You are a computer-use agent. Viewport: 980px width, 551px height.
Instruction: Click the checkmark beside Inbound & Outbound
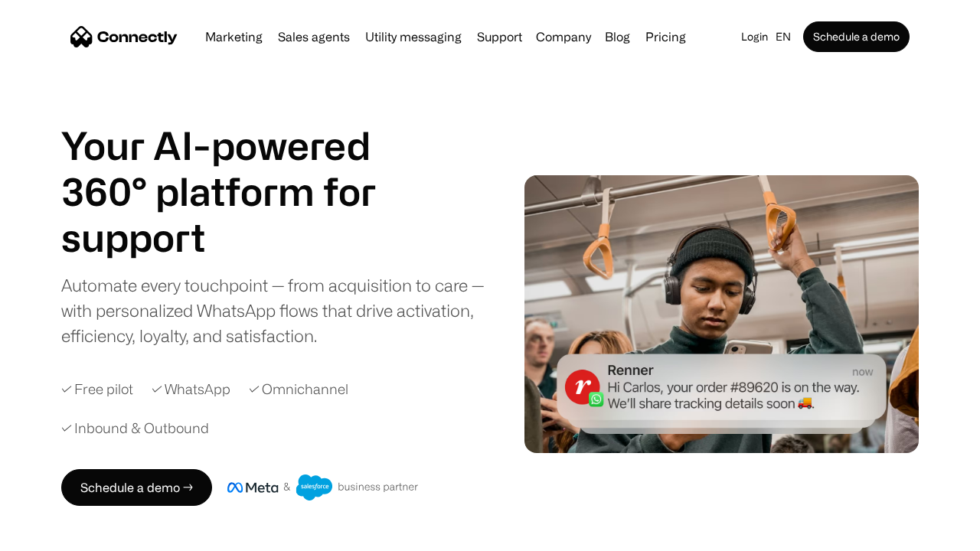pyautogui.click(x=67, y=428)
